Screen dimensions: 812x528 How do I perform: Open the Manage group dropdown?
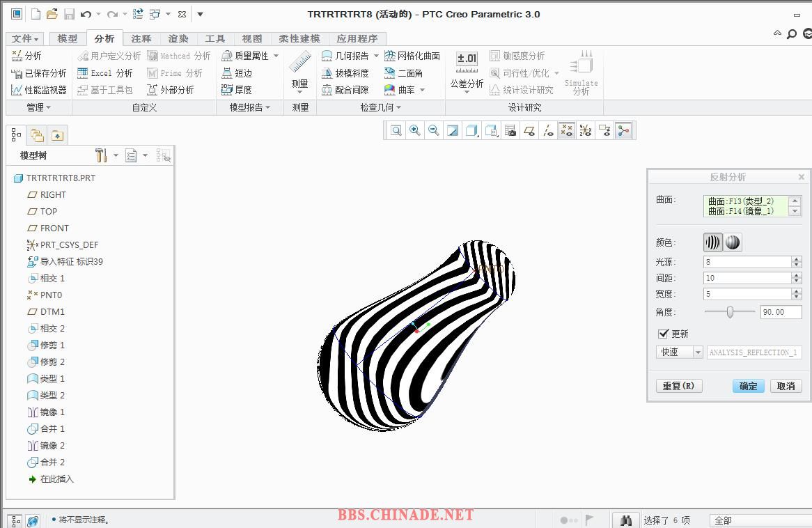point(39,107)
